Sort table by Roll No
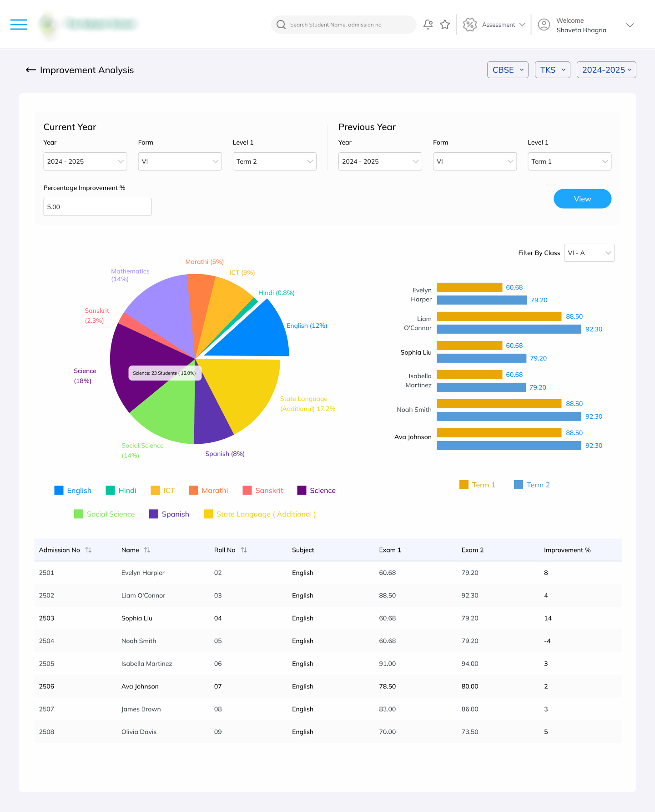The image size is (655, 812). coord(244,550)
